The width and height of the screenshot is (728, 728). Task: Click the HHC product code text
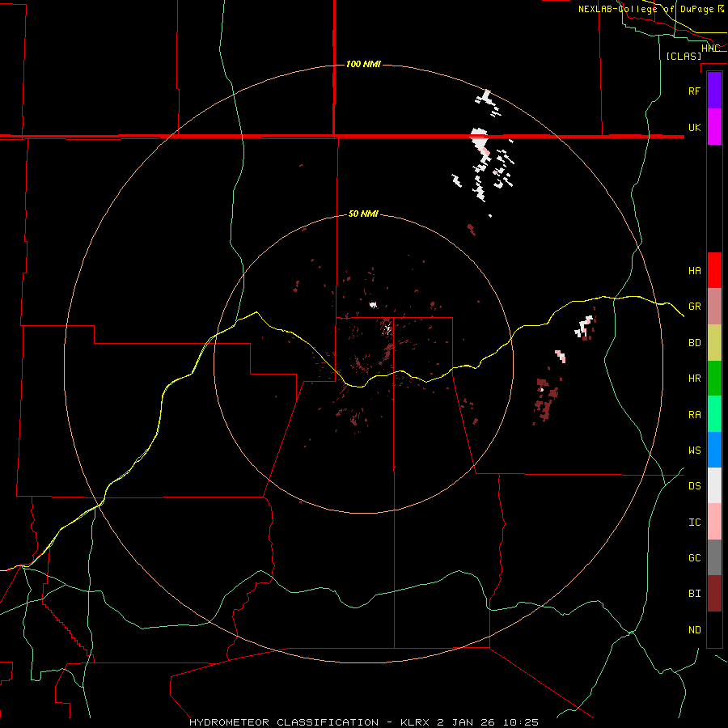click(x=710, y=49)
